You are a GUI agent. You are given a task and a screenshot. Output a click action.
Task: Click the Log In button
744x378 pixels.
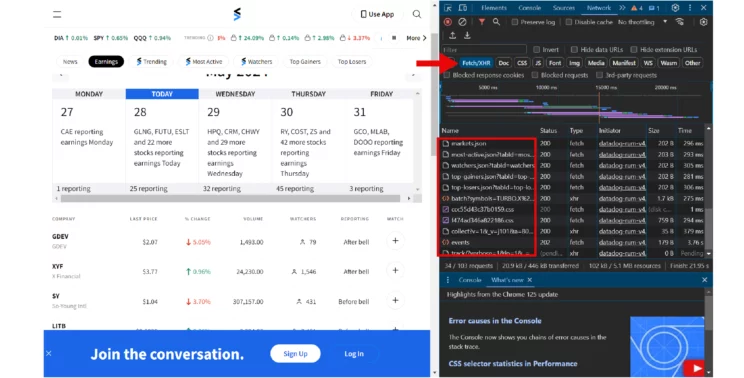pyautogui.click(x=354, y=353)
